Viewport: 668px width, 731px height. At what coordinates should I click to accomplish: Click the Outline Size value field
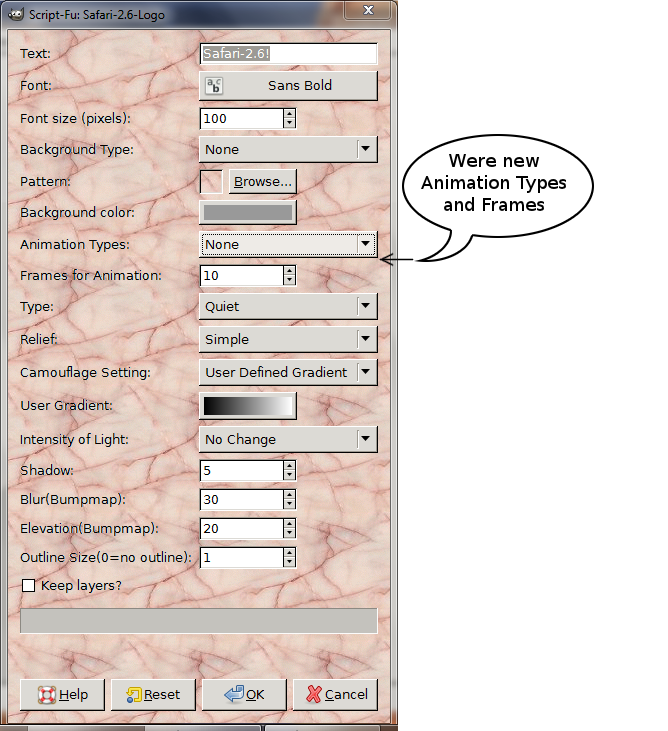[x=241, y=558]
